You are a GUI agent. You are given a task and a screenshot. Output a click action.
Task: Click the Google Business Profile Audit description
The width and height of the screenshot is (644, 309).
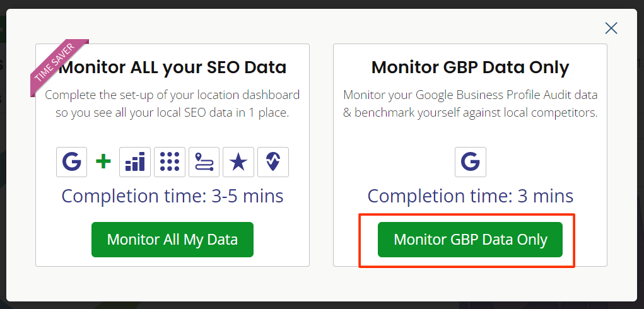[471, 104]
